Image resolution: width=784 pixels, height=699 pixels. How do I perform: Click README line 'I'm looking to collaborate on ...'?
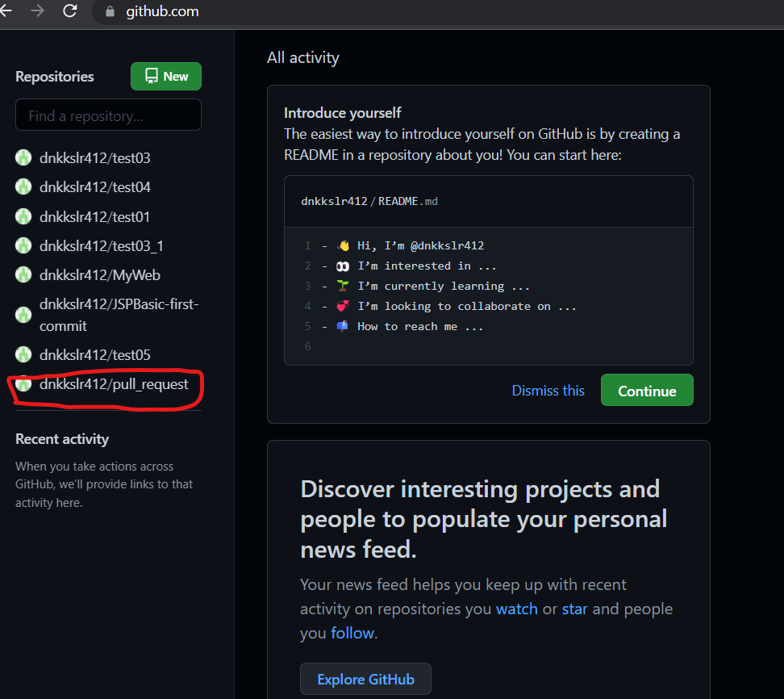466,306
